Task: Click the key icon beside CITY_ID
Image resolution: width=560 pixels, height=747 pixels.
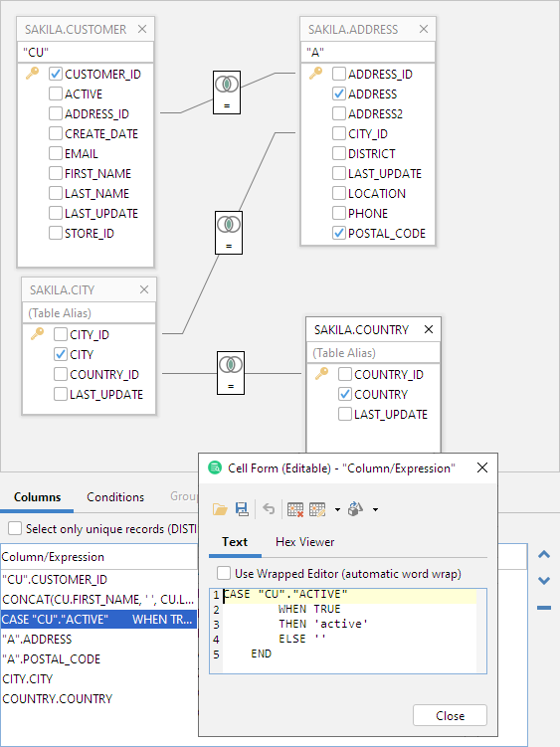Action: coord(37,334)
